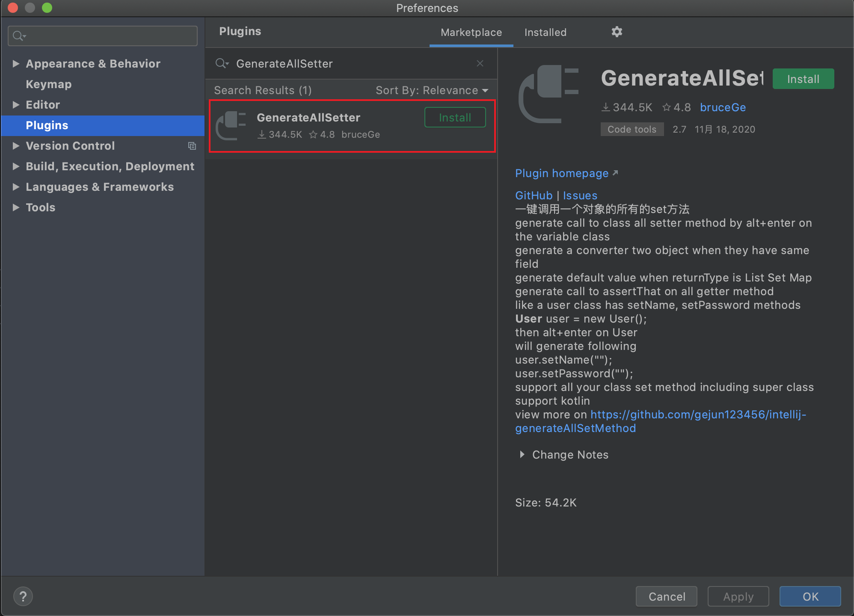
Task: Expand the Build, Execution, Deployment node
Action: point(16,166)
